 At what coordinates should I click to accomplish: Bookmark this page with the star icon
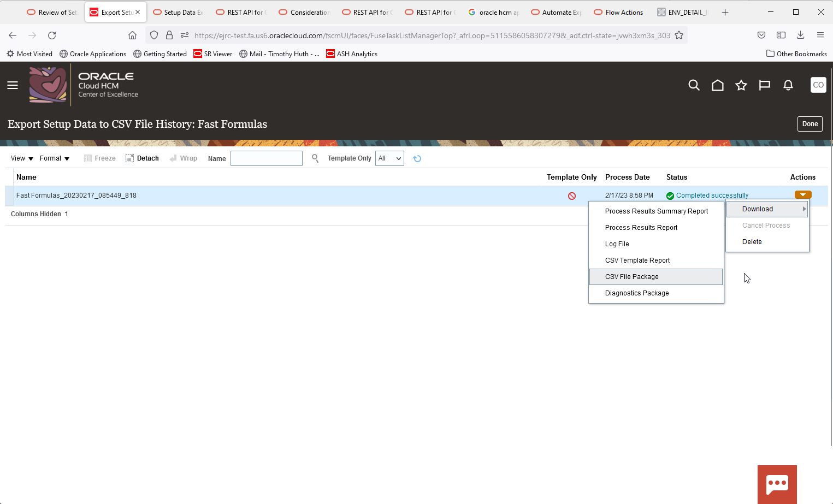[x=679, y=35]
